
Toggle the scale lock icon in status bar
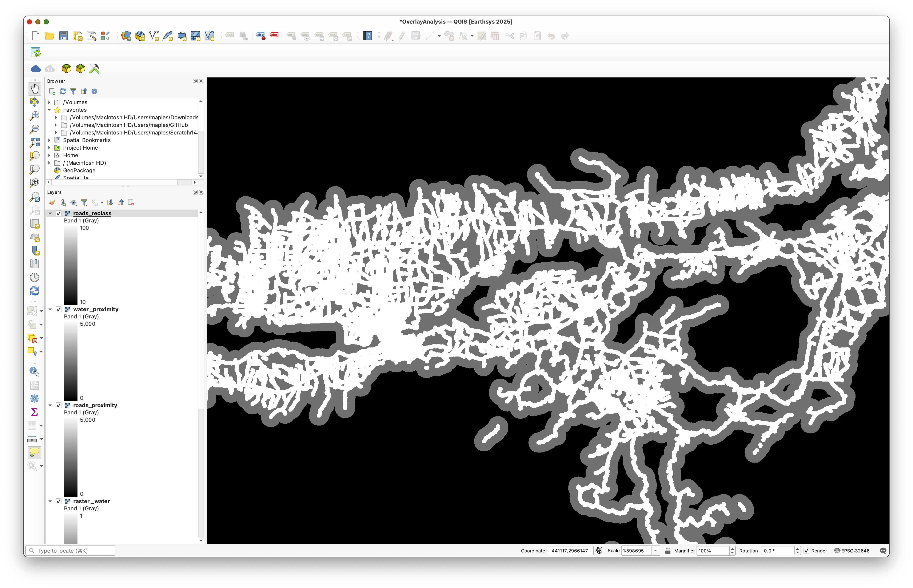click(668, 551)
